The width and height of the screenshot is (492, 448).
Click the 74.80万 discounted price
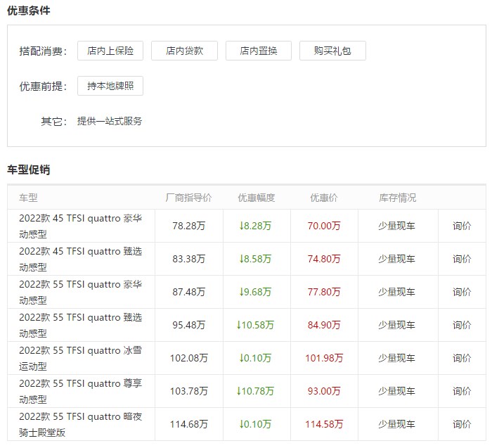point(324,259)
